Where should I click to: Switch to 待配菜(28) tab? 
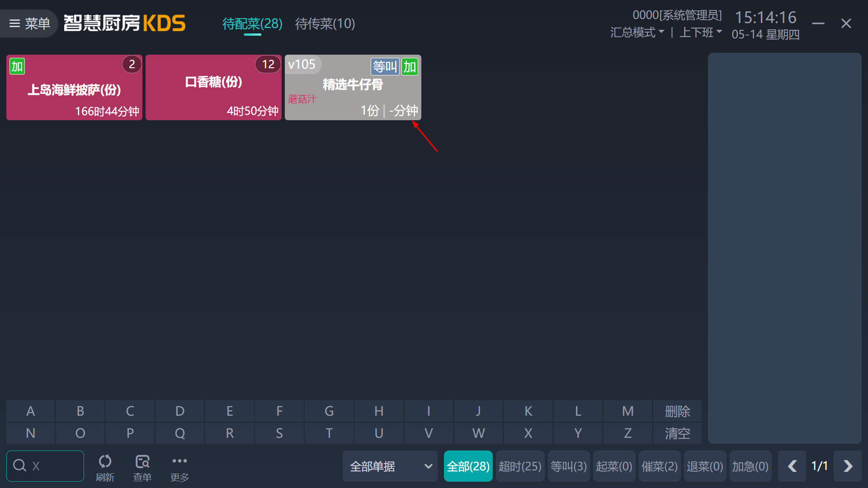click(x=252, y=23)
